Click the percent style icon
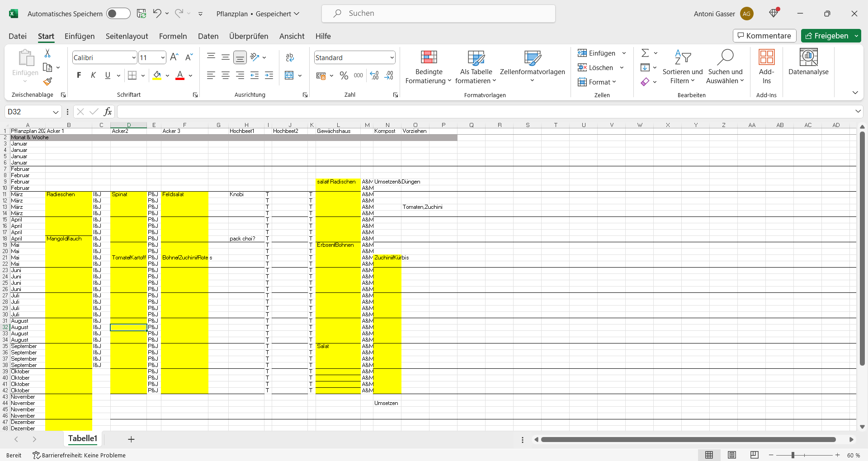868x461 pixels. (344, 75)
